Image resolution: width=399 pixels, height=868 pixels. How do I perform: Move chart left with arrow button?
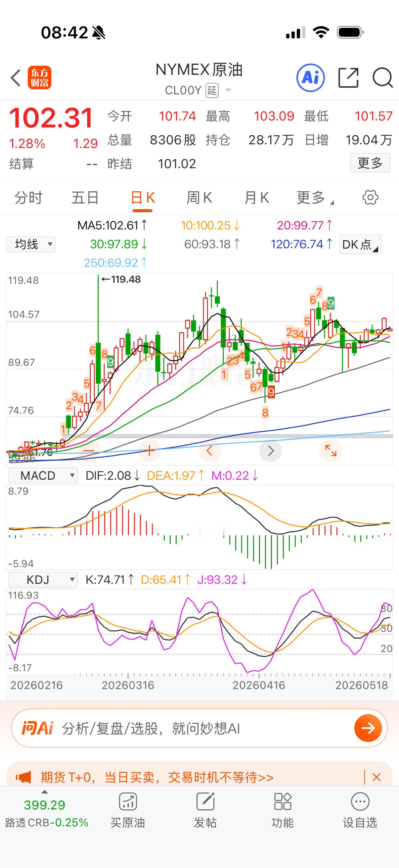pyautogui.click(x=209, y=451)
